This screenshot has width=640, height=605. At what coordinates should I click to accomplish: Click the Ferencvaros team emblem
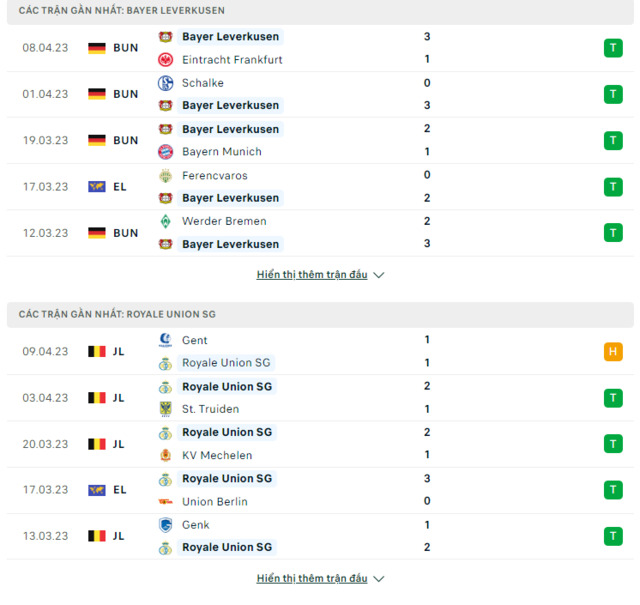click(x=165, y=176)
